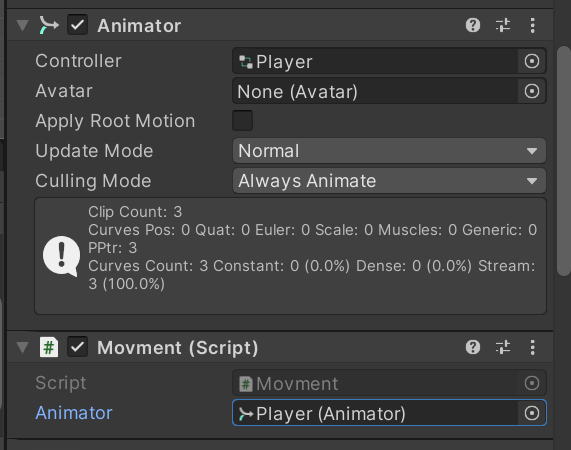Viewport: 571px width, 450px height.
Task: Collapse the Animator component foldout
Action: point(23,25)
